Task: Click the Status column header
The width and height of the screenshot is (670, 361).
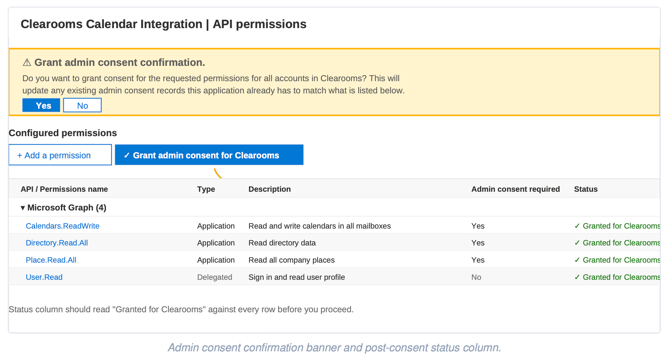Action: coord(586,189)
